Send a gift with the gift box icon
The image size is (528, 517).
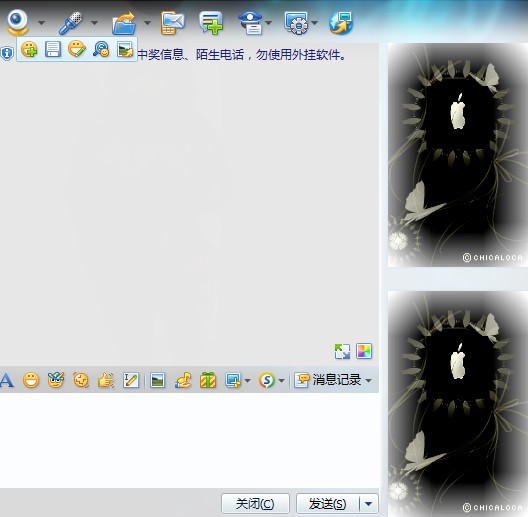[x=208, y=380]
